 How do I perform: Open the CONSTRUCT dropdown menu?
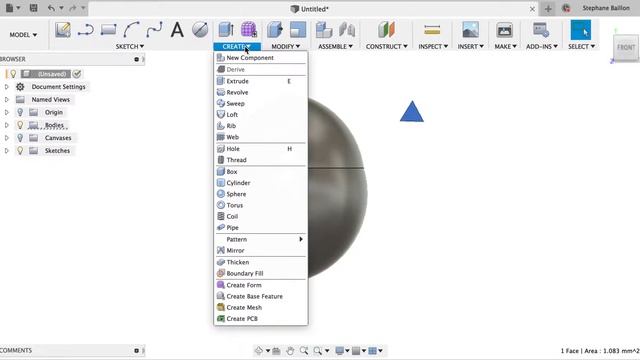click(387, 47)
